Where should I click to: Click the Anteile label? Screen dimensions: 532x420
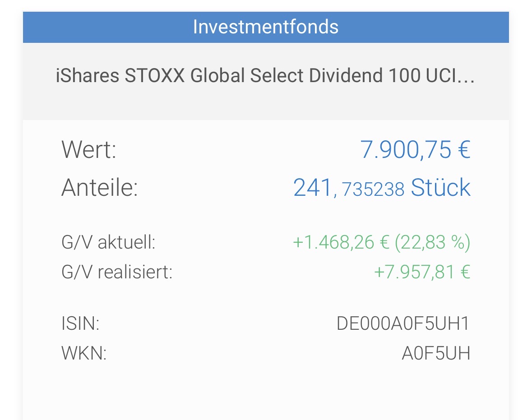pyautogui.click(x=99, y=188)
